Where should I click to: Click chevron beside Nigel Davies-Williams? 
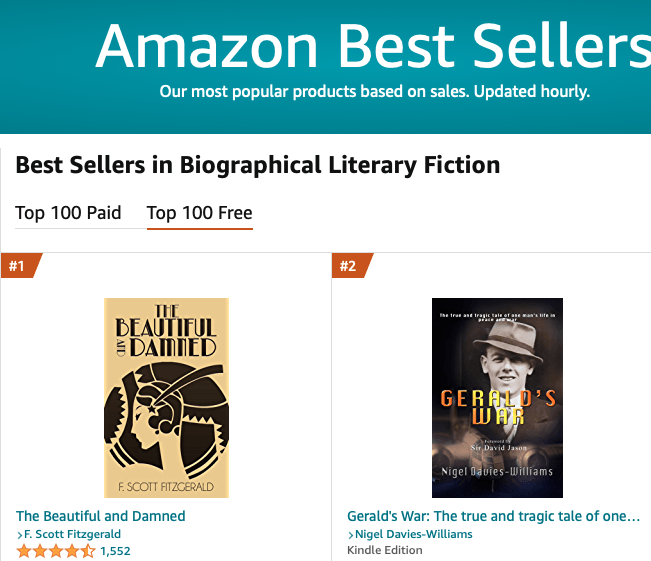point(351,535)
